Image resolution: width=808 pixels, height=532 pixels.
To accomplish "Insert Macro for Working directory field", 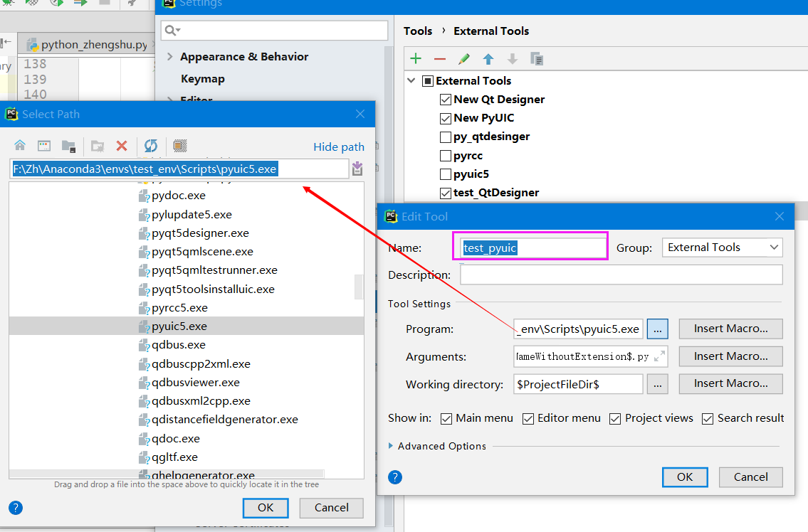I will click(730, 383).
